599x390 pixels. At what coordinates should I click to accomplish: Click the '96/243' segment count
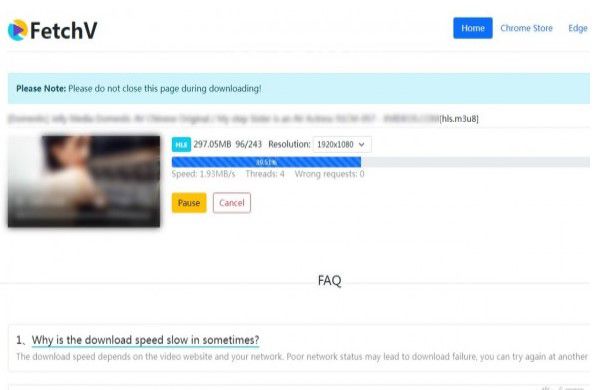248,144
